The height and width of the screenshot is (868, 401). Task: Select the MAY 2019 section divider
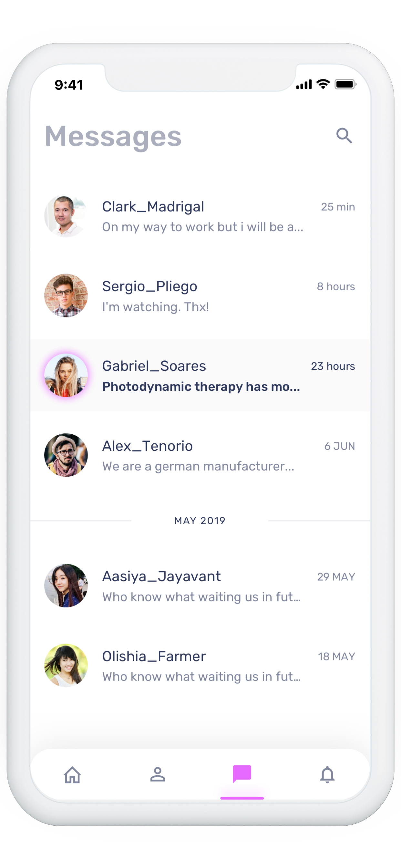[x=200, y=521]
